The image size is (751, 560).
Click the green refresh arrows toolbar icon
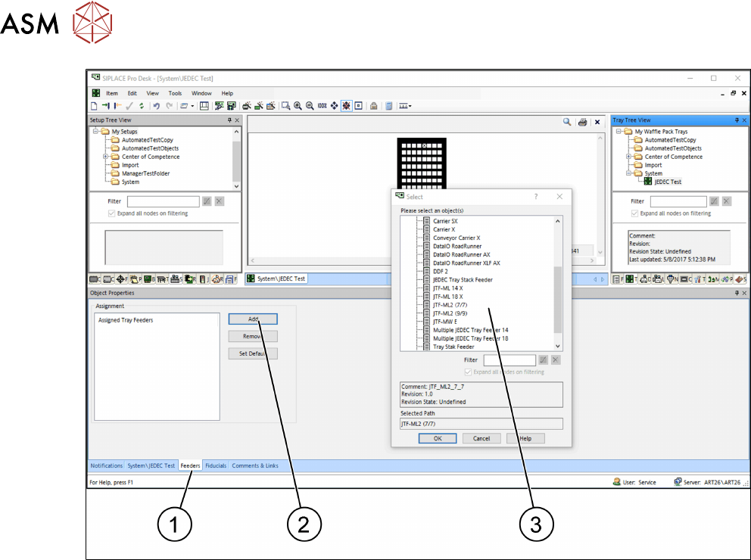coord(142,106)
